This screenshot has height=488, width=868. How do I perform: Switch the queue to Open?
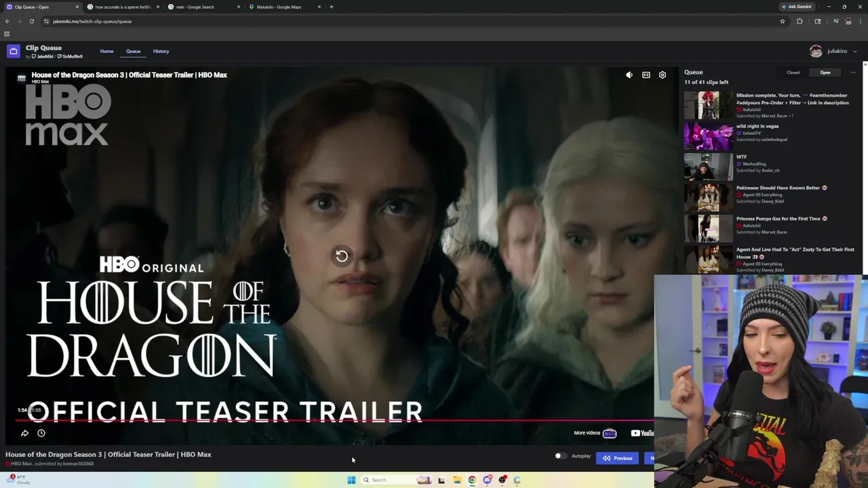tap(825, 73)
